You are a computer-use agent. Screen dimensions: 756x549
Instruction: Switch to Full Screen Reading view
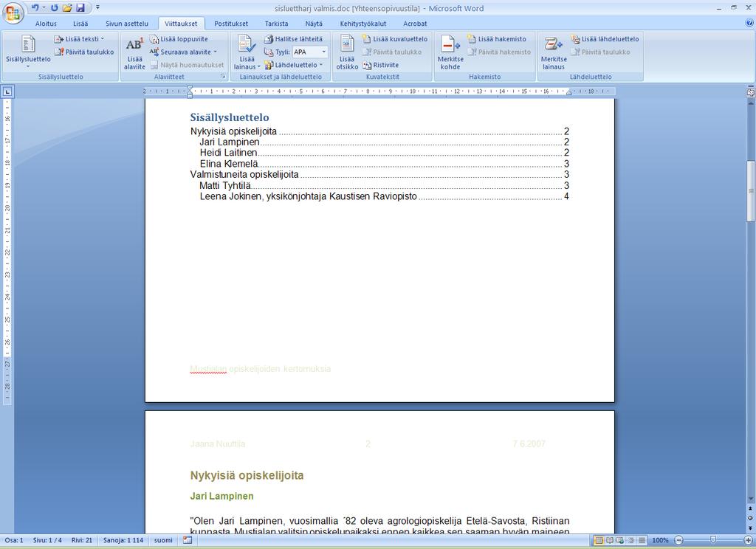[609, 540]
